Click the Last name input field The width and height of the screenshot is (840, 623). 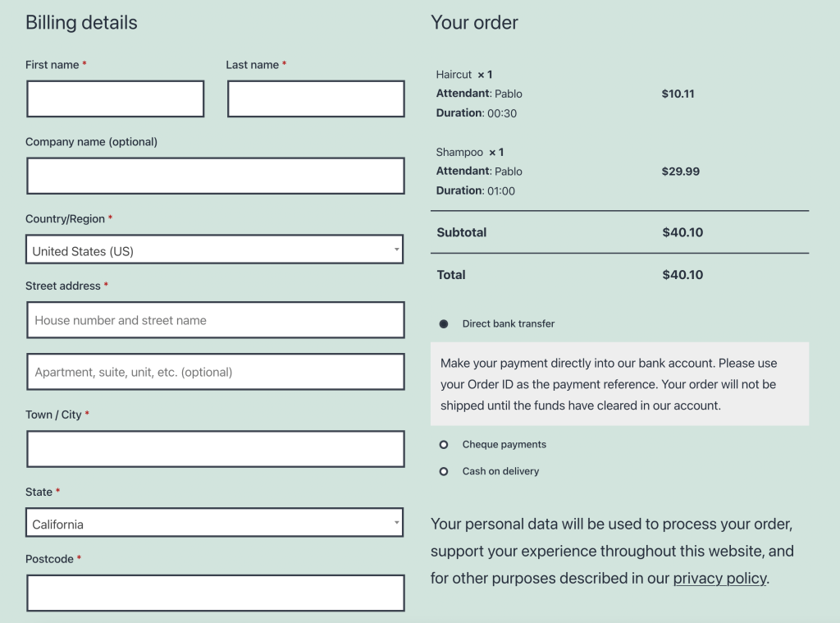[315, 98]
